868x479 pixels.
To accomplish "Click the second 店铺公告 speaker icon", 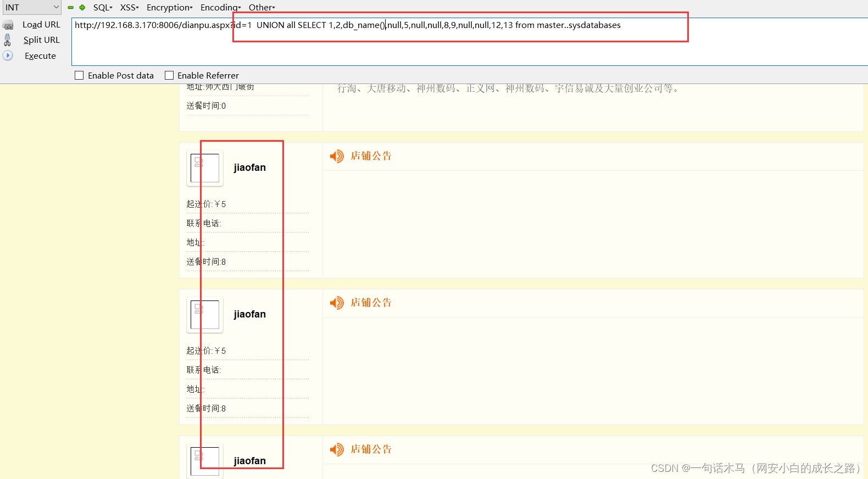I will point(337,303).
